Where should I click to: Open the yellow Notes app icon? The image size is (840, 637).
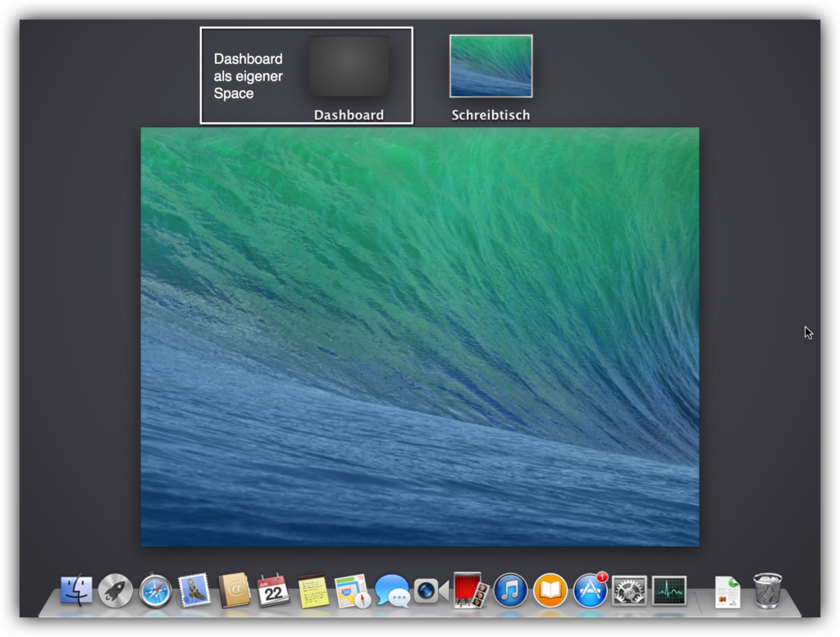pyautogui.click(x=313, y=591)
